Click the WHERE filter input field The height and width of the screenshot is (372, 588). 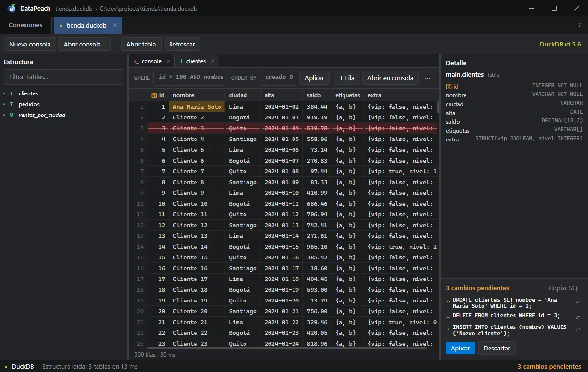click(x=190, y=77)
